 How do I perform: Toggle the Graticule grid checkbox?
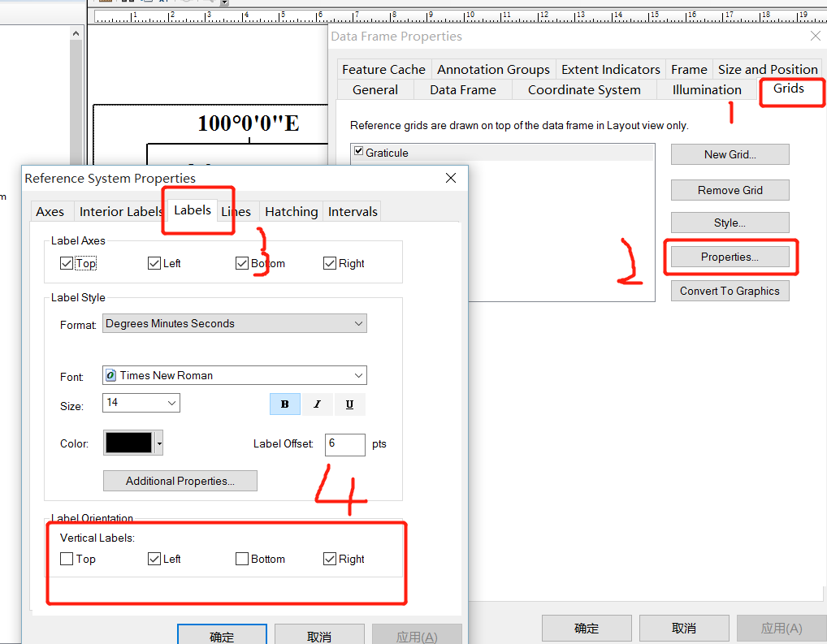click(x=358, y=151)
